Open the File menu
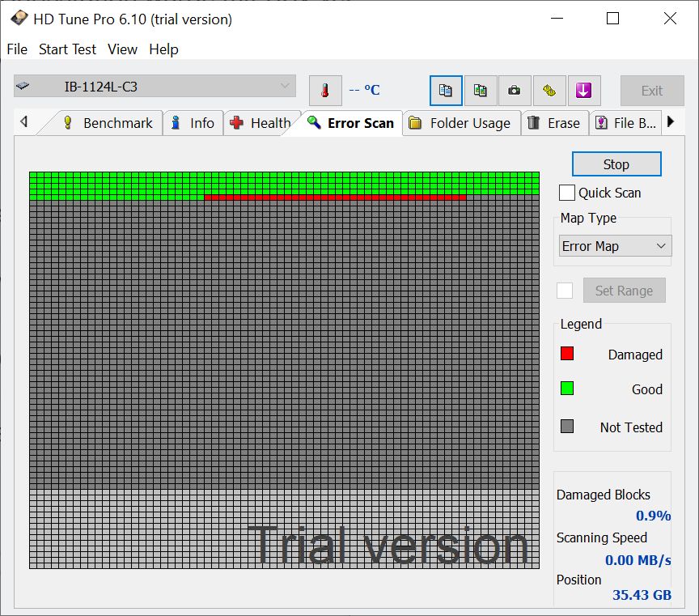 [x=17, y=49]
